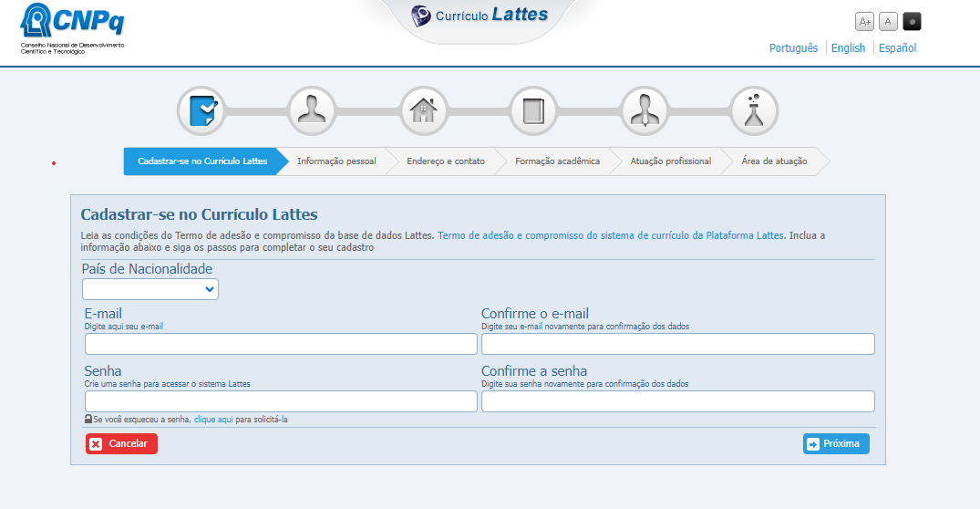This screenshot has height=509, width=980.
Task: Click the house icon for address step
Action: 423,110
